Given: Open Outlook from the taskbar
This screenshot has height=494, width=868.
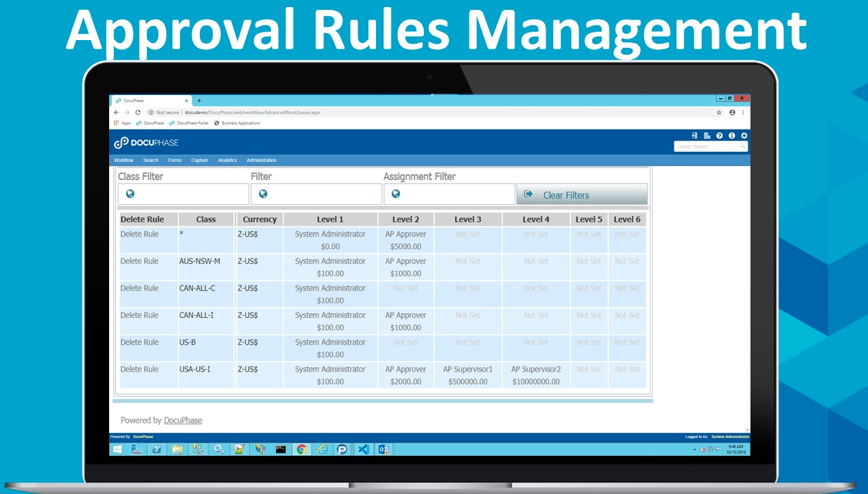Looking at the screenshot, I should coord(384,449).
